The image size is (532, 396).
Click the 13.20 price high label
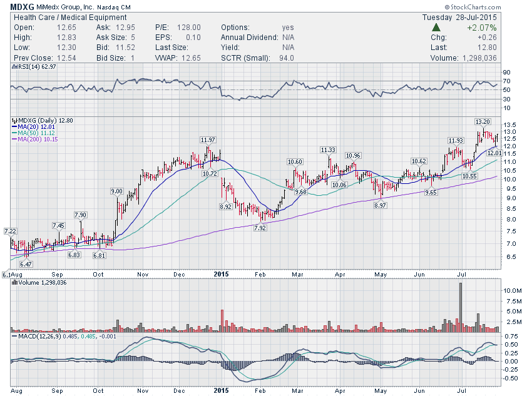pyautogui.click(x=483, y=122)
